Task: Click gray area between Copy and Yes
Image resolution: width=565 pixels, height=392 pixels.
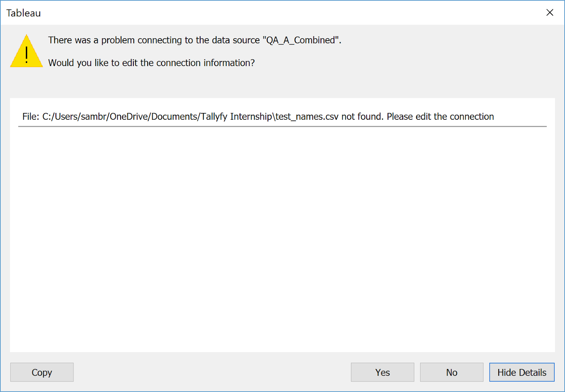Action: [x=212, y=372]
